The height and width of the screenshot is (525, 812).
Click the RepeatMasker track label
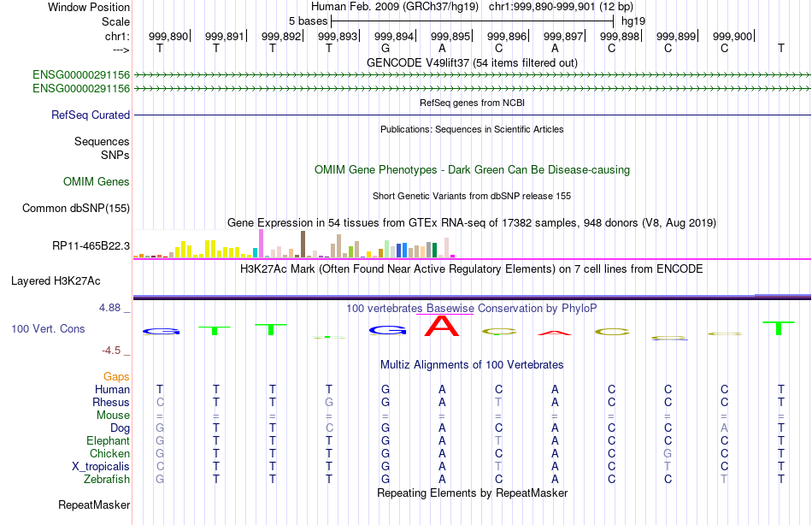pos(94,505)
